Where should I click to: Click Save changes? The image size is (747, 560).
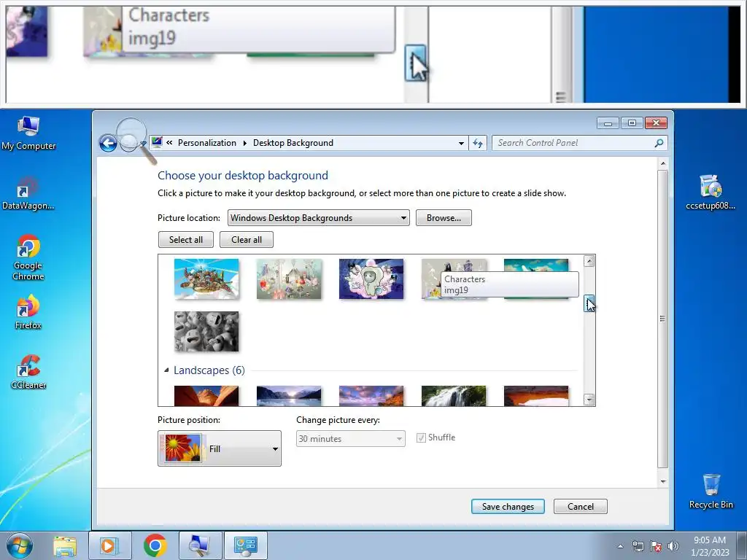pyautogui.click(x=508, y=506)
